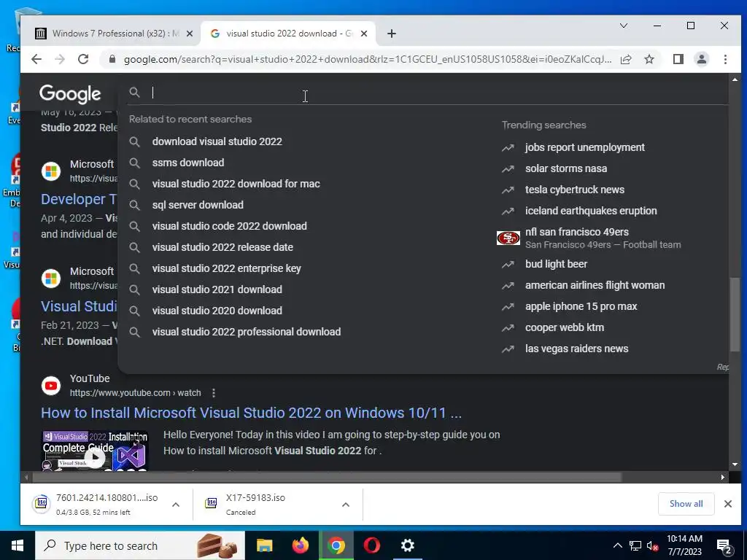Open the Chrome three-dot menu
747x560 pixels.
pos(725,59)
